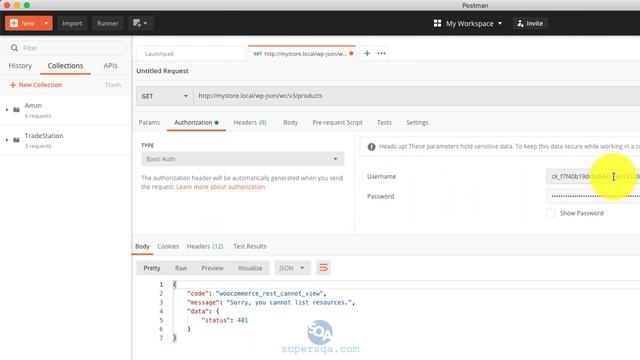
Task: Click the Amzn collection folder icon
Action: coord(16,110)
